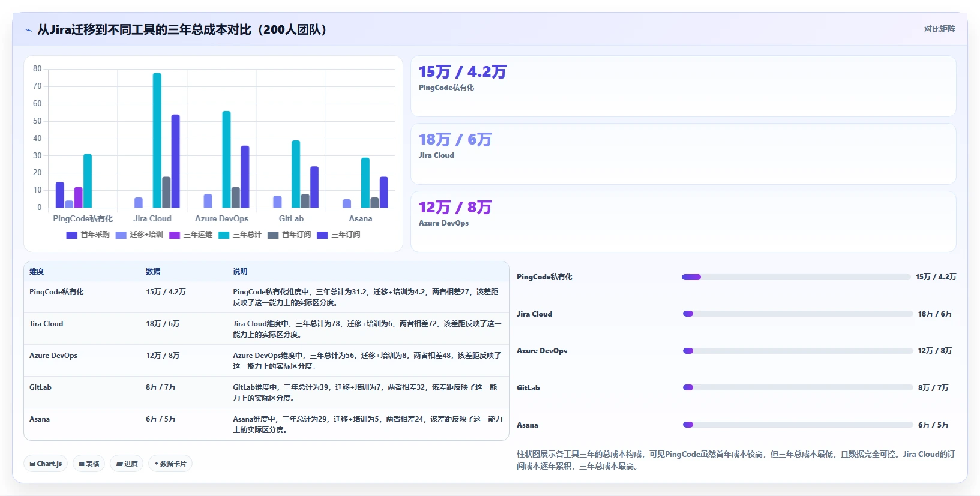Click the Jira Cloud 三年总计 bar
This screenshot has height=496, width=980.
click(157, 140)
